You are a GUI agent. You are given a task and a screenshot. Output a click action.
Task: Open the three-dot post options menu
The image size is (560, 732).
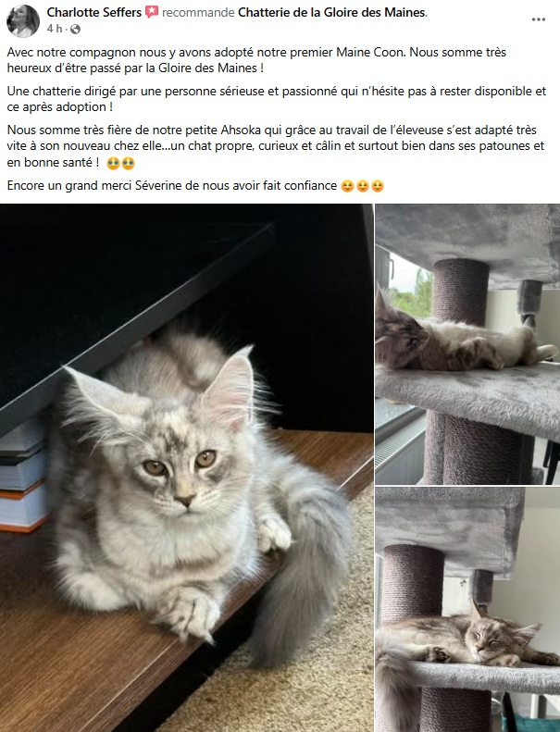539,19
